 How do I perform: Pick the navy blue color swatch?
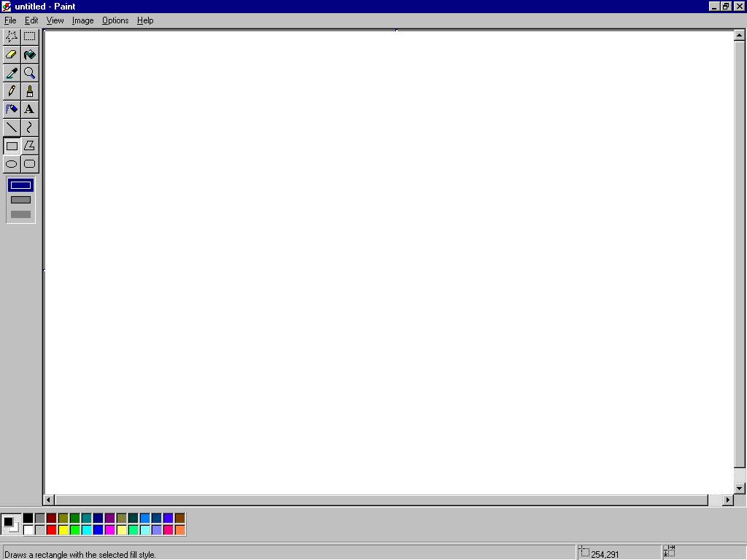(98, 518)
